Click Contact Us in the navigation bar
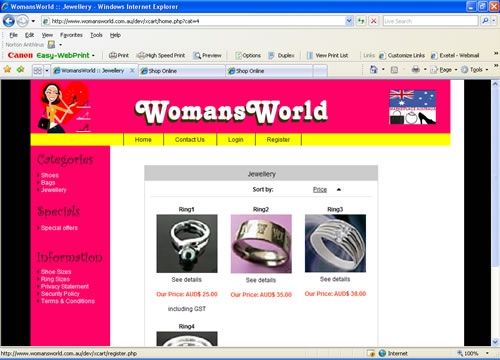This screenshot has width=500, height=360. coord(190,140)
